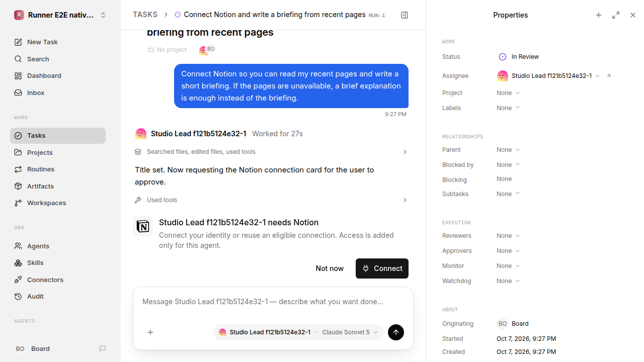This screenshot has height=362, width=644.
Task: Click the Agents people icon
Action: (x=18, y=246)
